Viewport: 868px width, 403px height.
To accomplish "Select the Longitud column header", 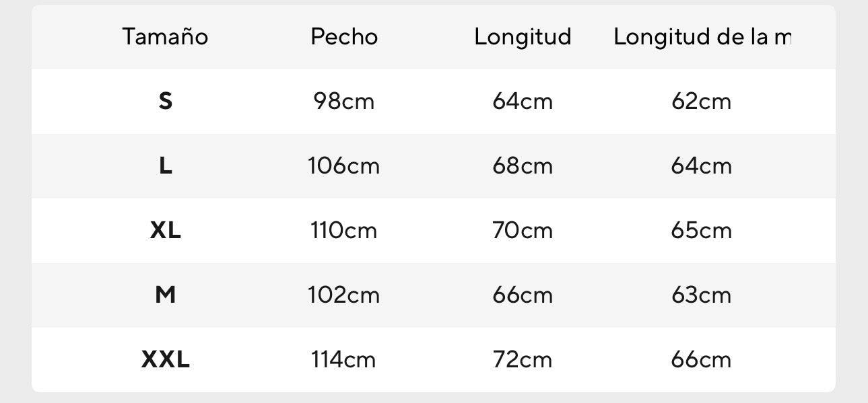I will [x=523, y=36].
